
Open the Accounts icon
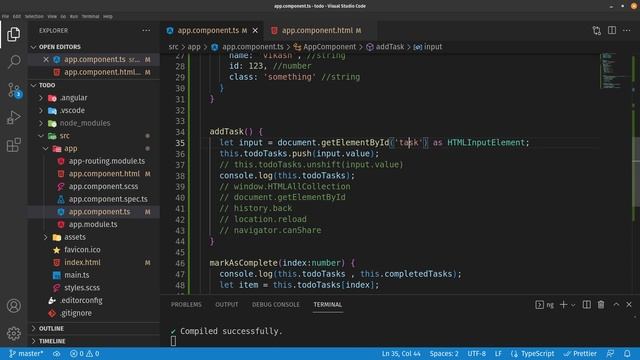(x=13, y=305)
